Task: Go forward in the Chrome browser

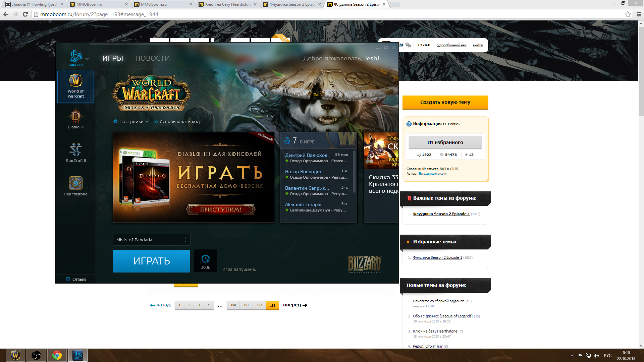Action: point(15,14)
